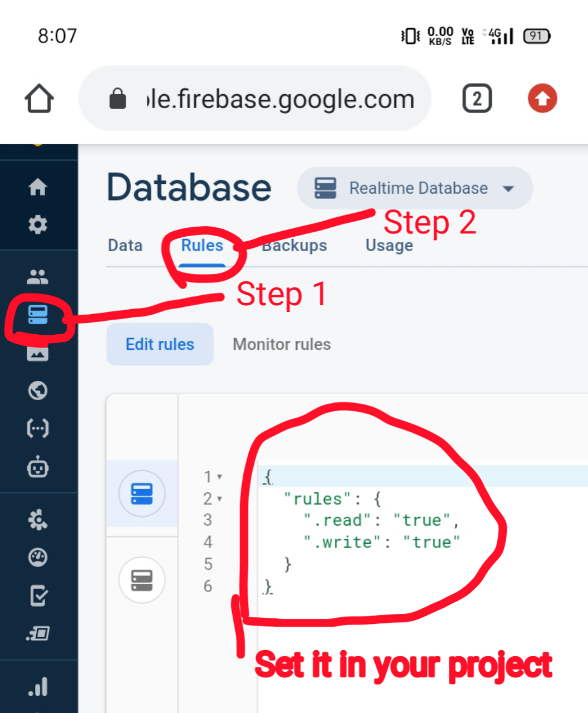Click line number 3 in the gutter
588x713 pixels.
pyautogui.click(x=208, y=520)
